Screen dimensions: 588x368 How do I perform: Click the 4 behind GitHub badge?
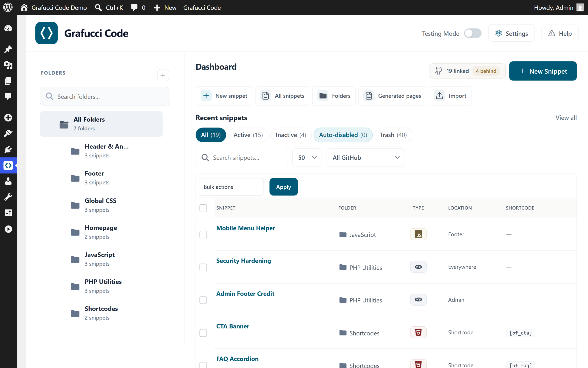(x=486, y=71)
